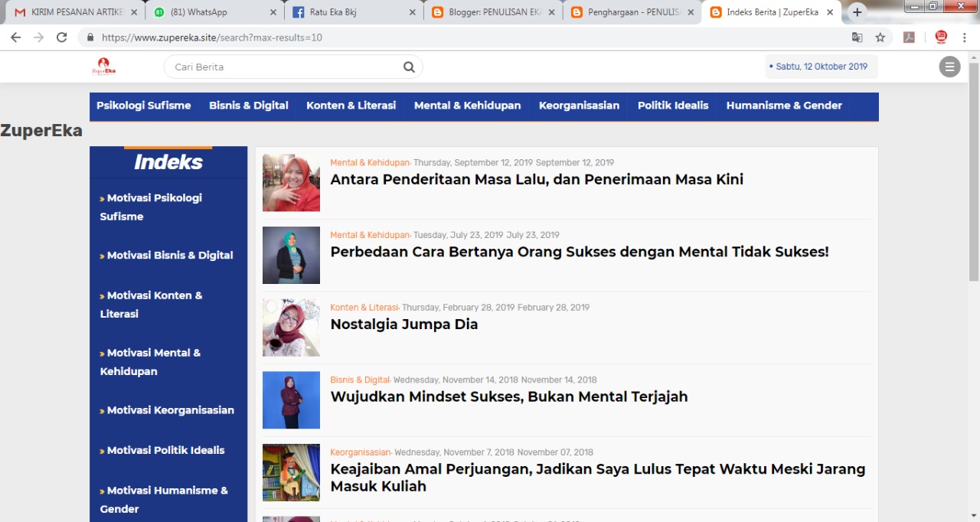Reload the page with refresh icon
Viewport: 980px width, 522px height.
(61, 37)
